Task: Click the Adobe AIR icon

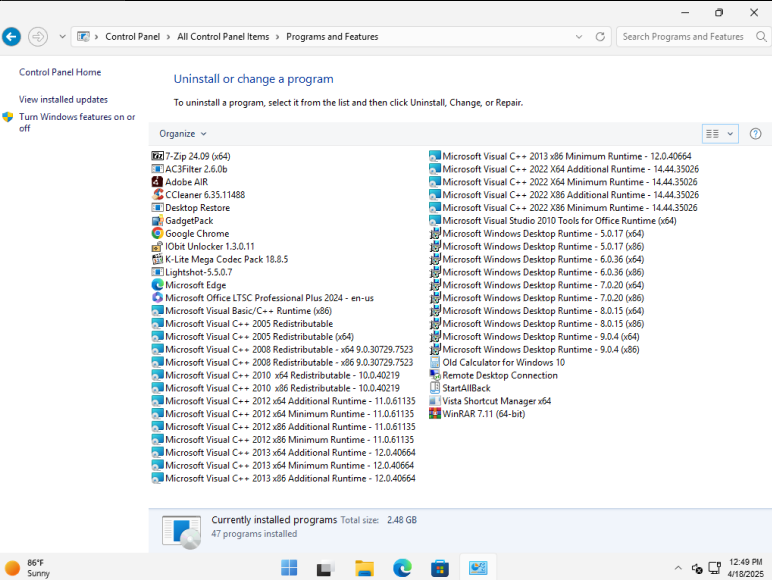Action: tap(157, 182)
